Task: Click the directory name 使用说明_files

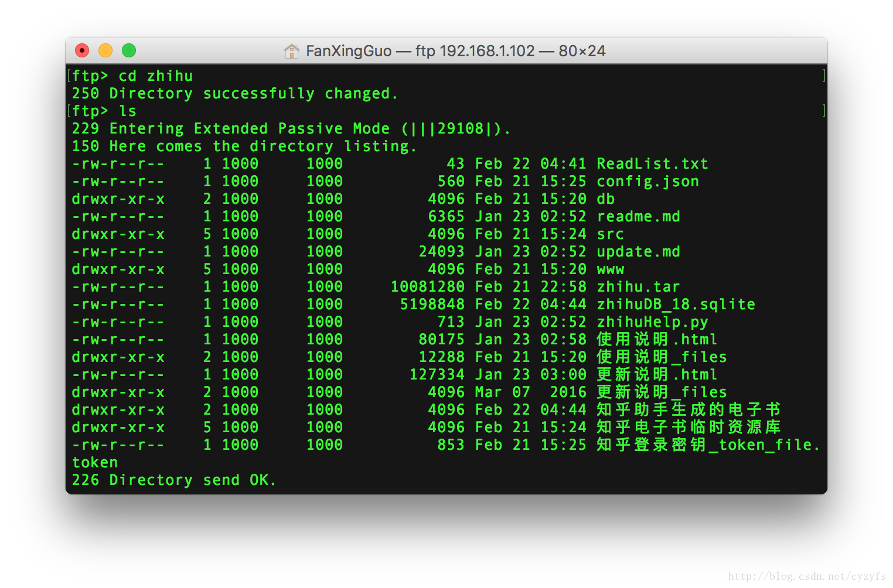Action: (662, 357)
